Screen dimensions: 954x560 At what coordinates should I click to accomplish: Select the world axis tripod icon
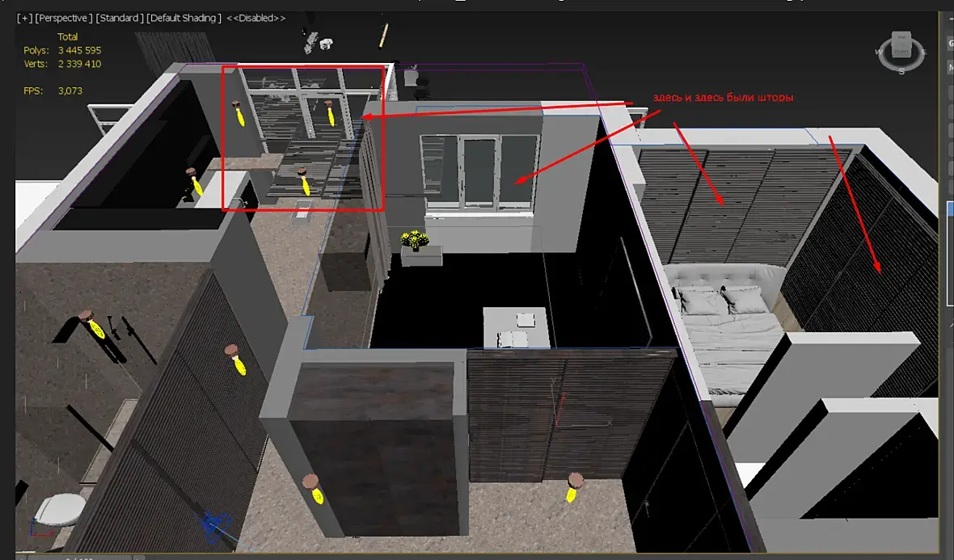(x=40, y=528)
